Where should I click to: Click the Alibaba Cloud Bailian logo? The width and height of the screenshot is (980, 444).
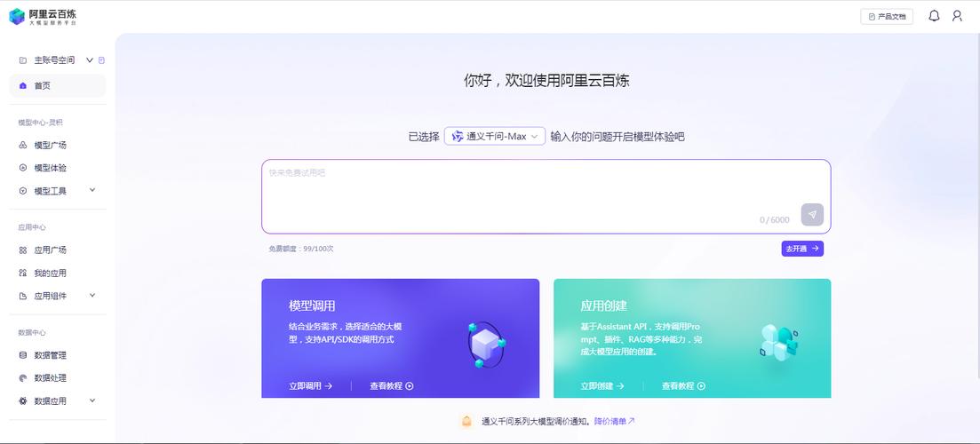click(43, 16)
